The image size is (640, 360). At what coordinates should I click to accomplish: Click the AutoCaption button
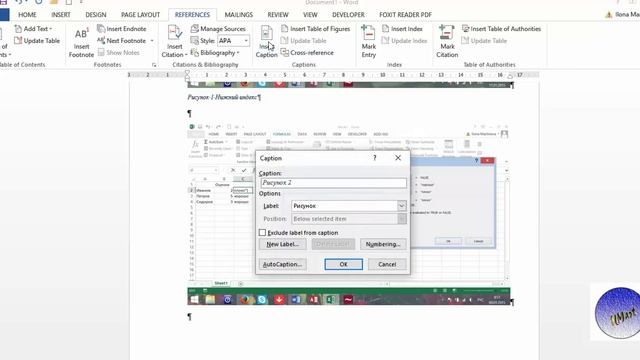click(282, 264)
